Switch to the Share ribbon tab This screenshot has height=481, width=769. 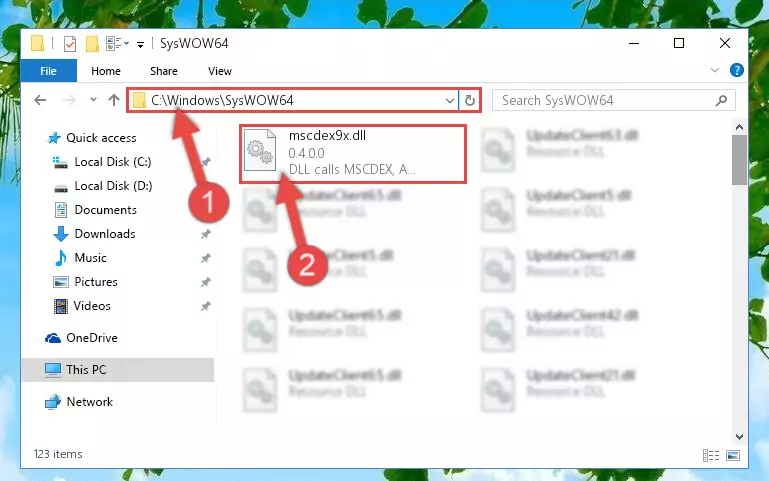pyautogui.click(x=164, y=71)
